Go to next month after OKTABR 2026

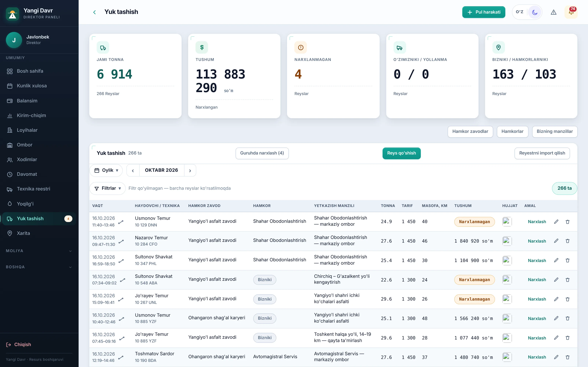[190, 170]
